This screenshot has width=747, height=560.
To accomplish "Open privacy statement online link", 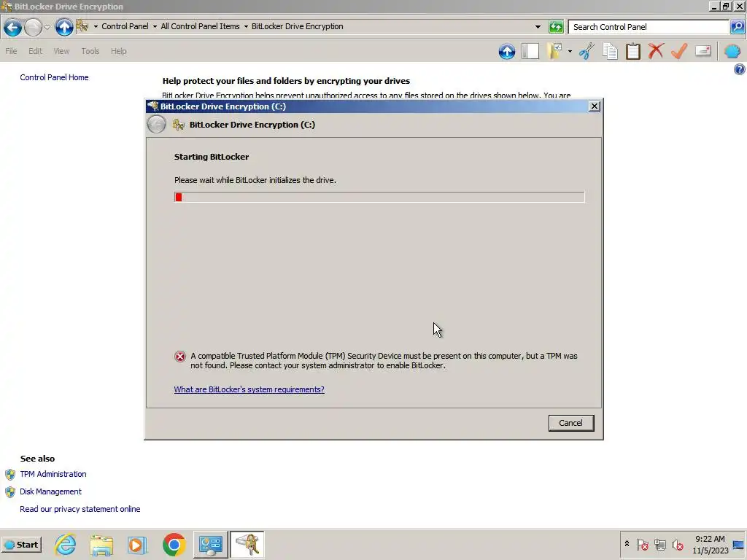I will point(80,509).
